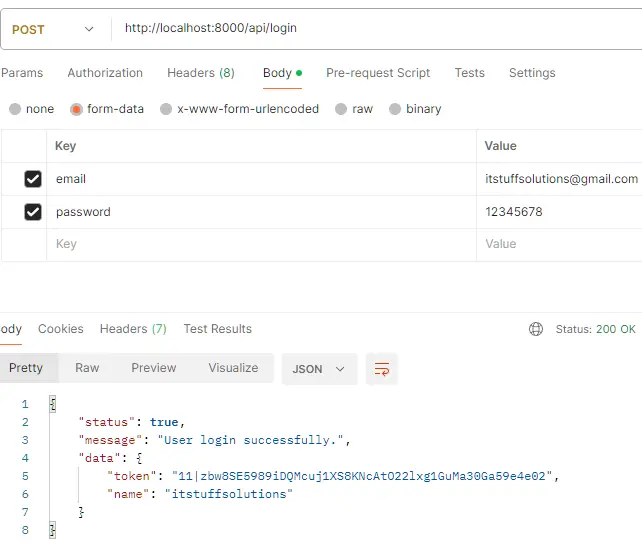Select the request Body tab
The width and height of the screenshot is (642, 544).
(x=283, y=73)
